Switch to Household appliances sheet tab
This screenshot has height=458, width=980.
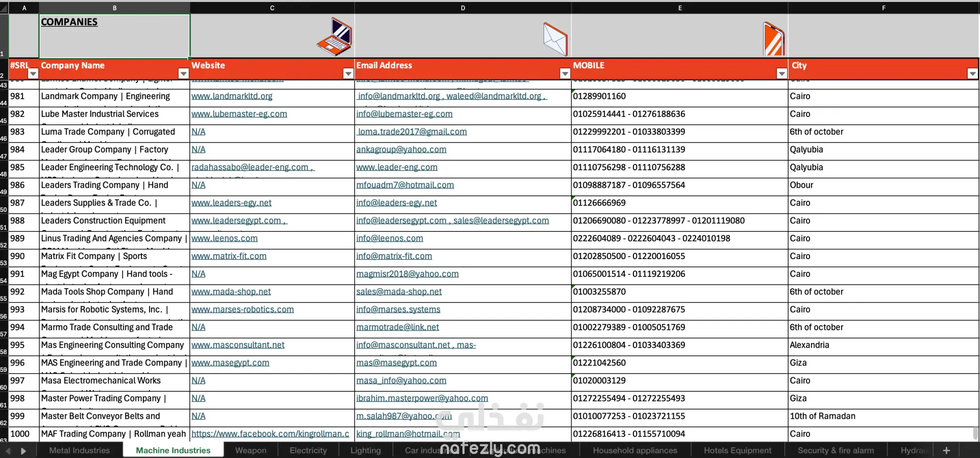(x=635, y=450)
